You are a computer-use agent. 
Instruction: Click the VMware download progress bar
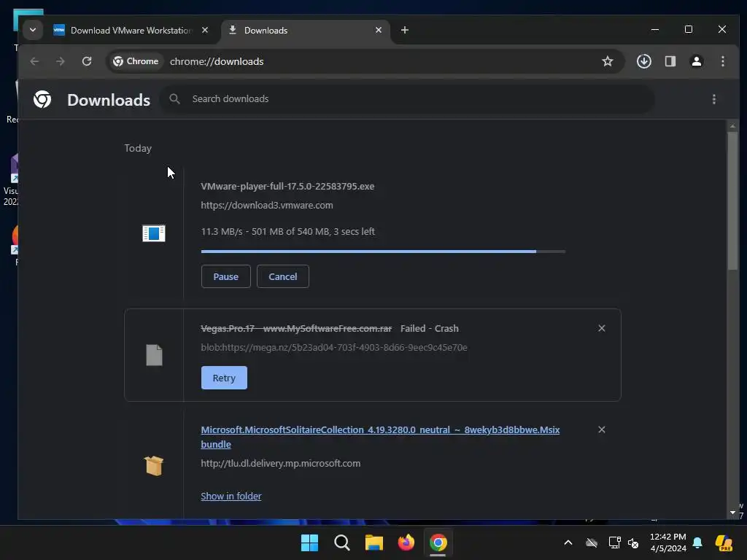click(383, 252)
